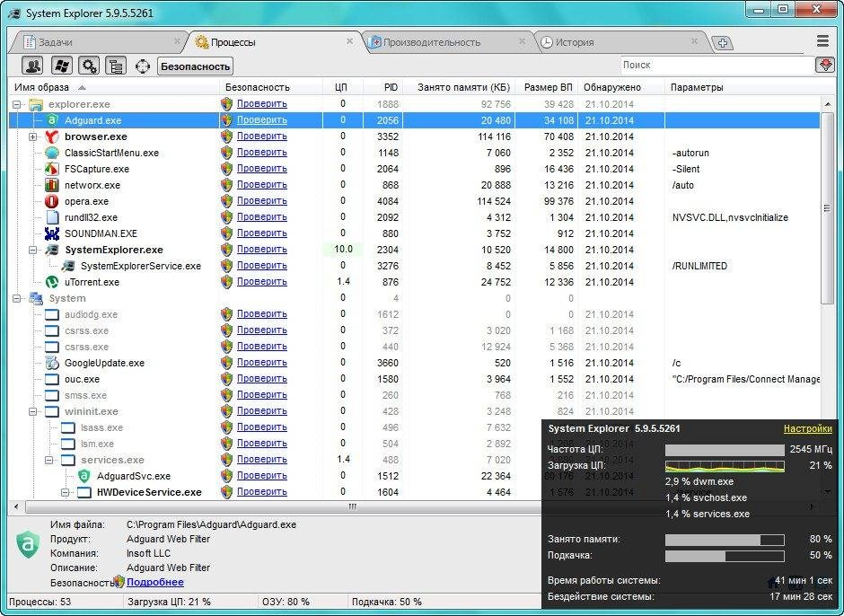Click Проверить link for uTorrent.exe
844x616 pixels.
(261, 281)
